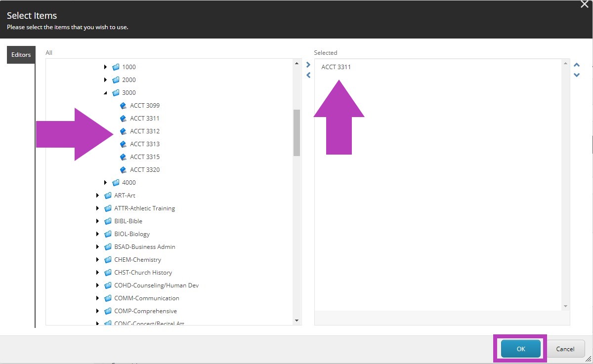Screen dimensions: 593x364
Task: Select the BSAD-Business Admin label
Action: [x=145, y=246]
